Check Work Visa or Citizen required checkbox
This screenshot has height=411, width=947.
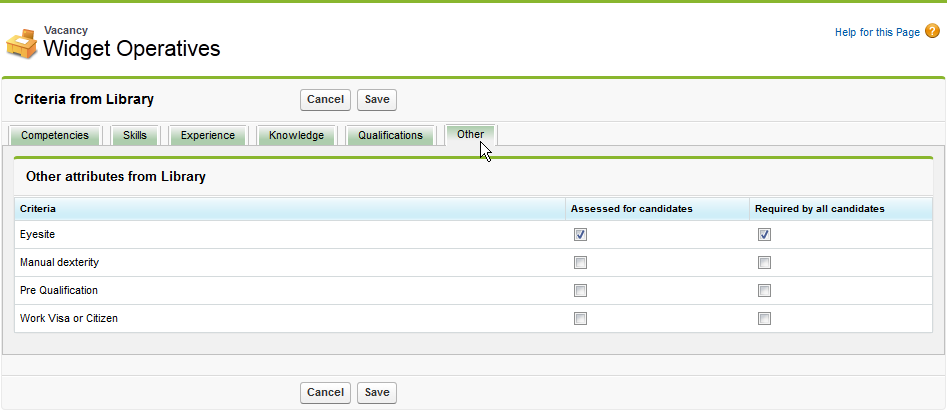tap(764, 319)
